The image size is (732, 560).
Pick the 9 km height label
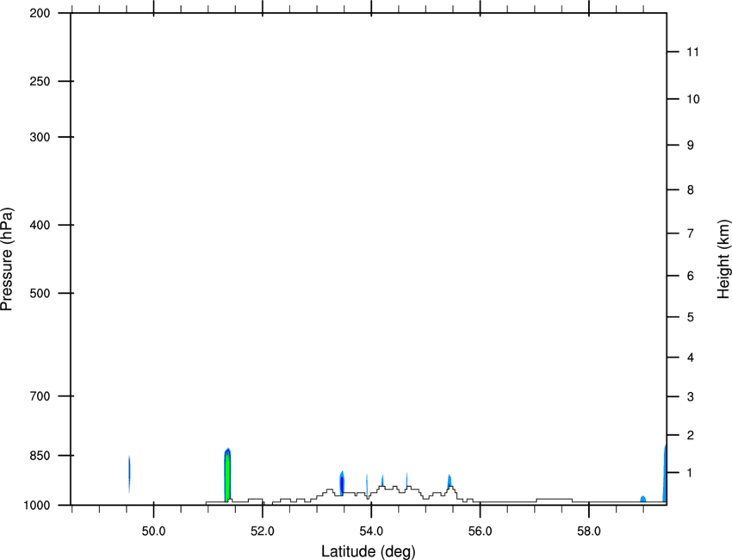tap(691, 146)
